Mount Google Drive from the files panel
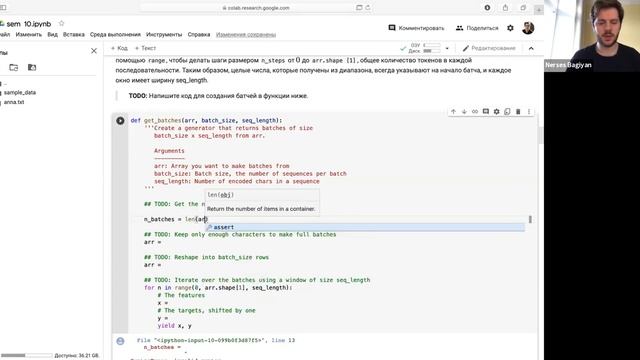 (x=32, y=67)
